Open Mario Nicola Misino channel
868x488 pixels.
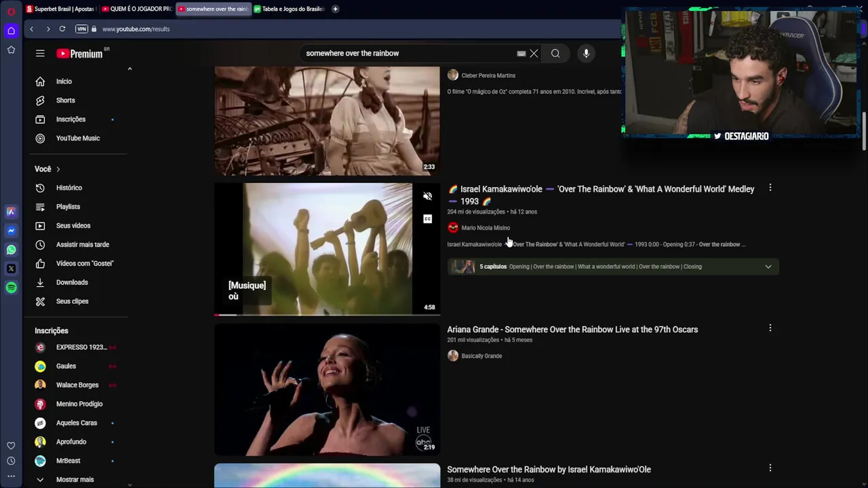tap(486, 228)
